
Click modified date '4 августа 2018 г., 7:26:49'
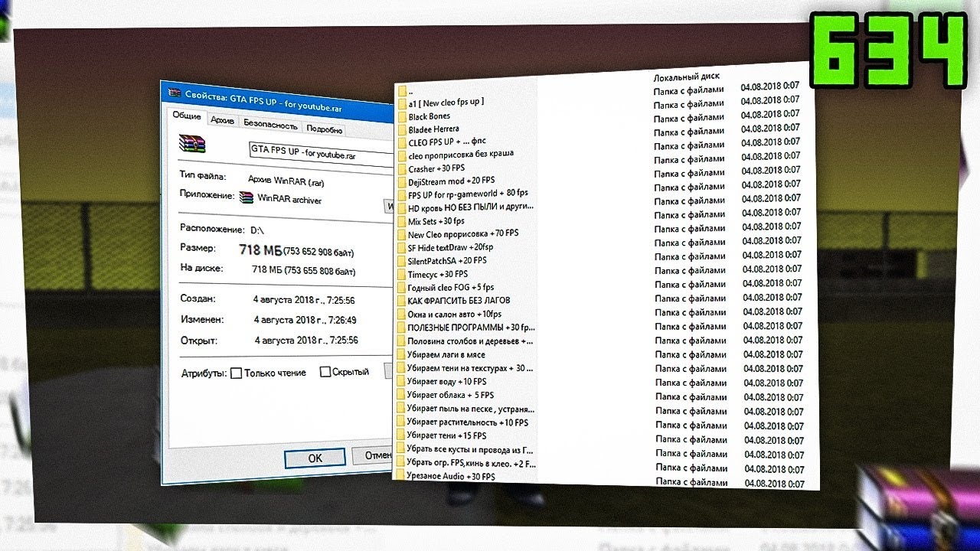click(x=305, y=320)
